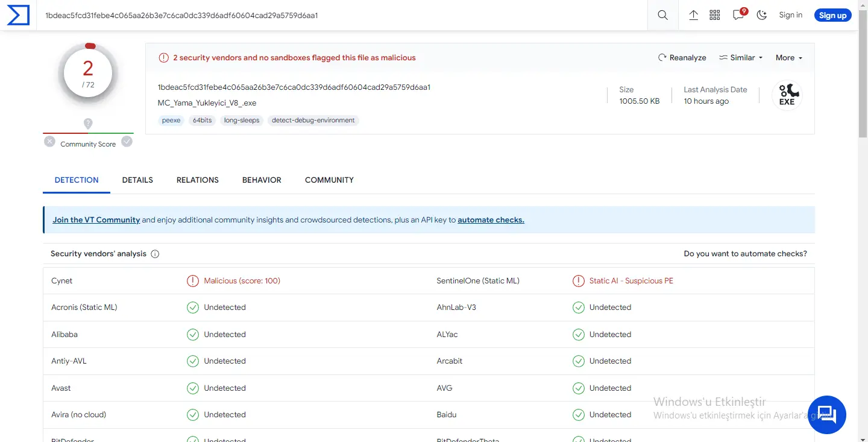Screen dimensions: 868x442
Task: Click the Reanalyze refresh icon
Action: pos(662,58)
